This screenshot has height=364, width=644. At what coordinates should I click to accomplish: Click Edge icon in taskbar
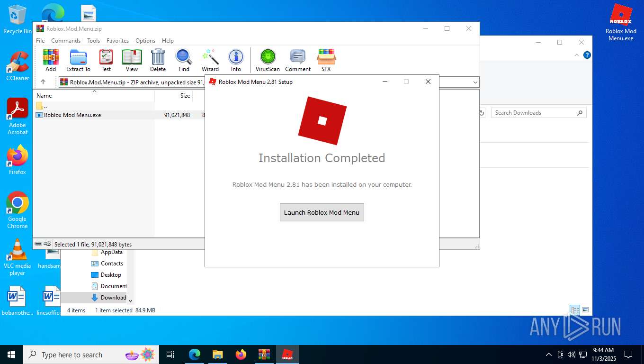coord(195,355)
